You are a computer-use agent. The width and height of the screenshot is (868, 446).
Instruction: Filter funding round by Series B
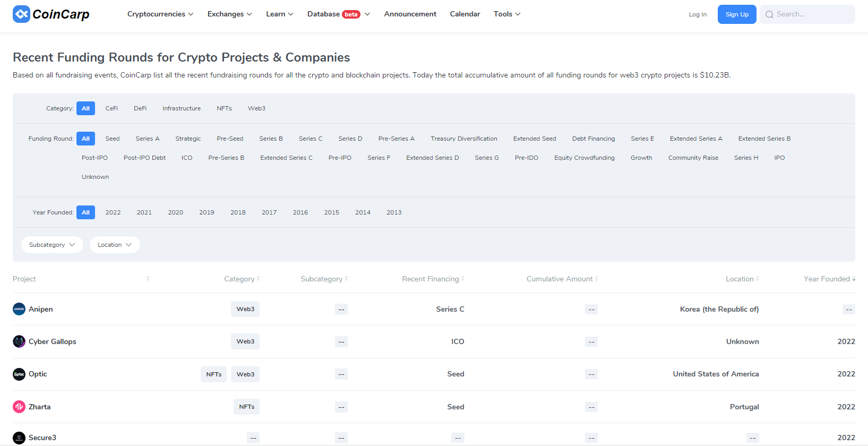[x=271, y=139]
